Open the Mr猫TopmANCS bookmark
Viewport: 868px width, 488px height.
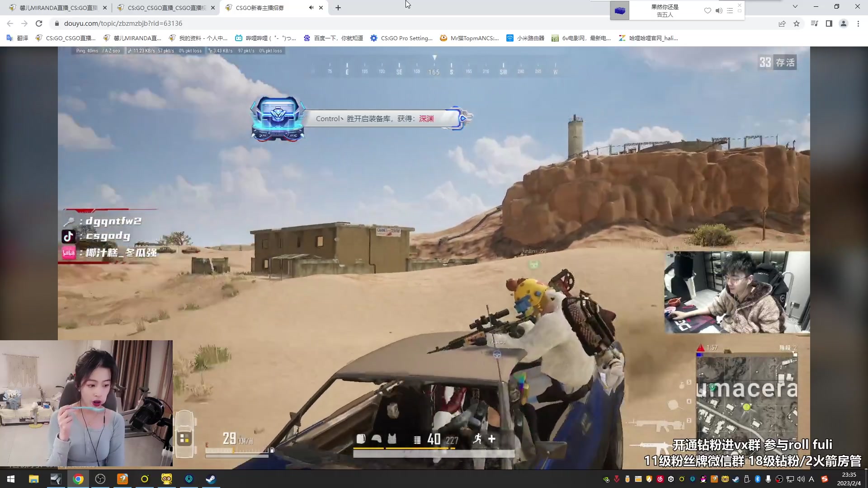(x=469, y=38)
